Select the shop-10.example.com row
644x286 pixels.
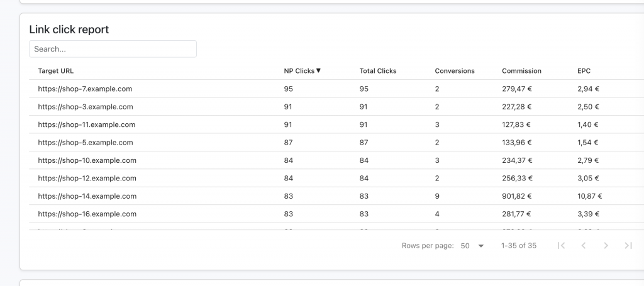[x=87, y=160]
